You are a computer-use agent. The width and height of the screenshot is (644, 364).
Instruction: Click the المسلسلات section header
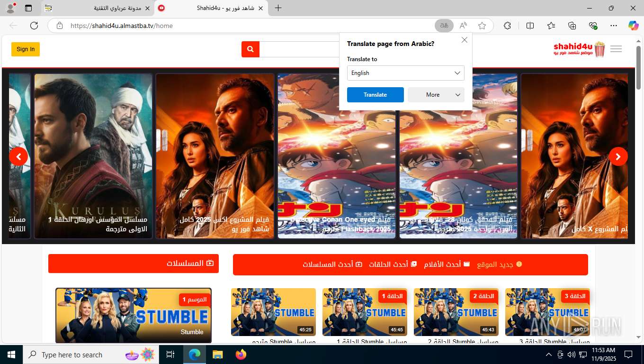(134, 264)
